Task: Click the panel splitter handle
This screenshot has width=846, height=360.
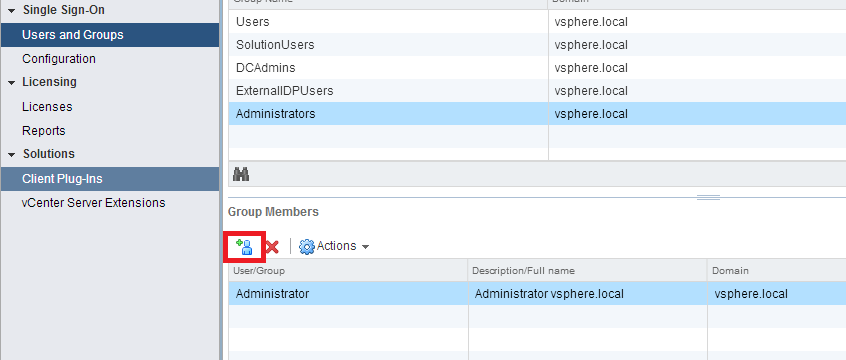Action: (708, 198)
